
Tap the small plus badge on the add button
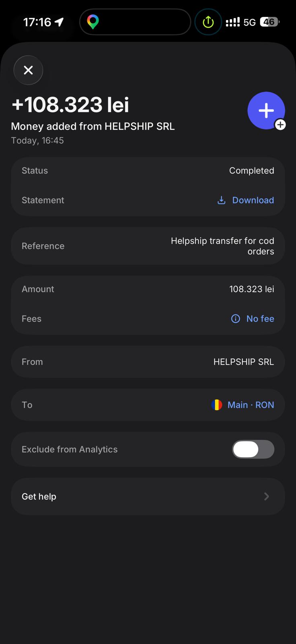tap(280, 125)
